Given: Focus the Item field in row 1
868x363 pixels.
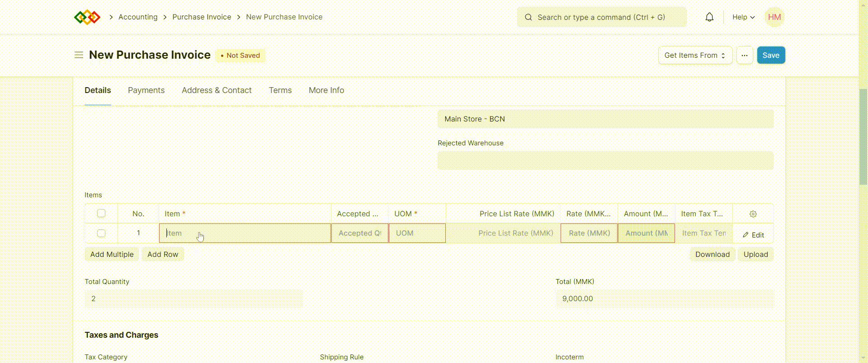Looking at the screenshot, I should click(x=245, y=233).
